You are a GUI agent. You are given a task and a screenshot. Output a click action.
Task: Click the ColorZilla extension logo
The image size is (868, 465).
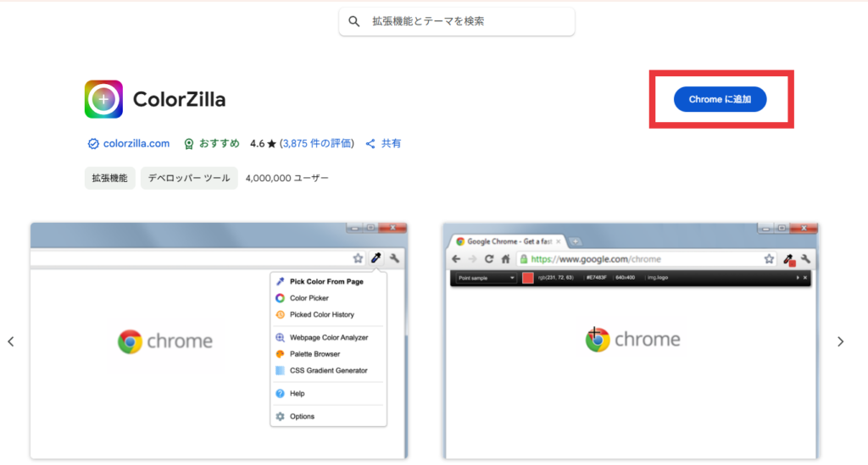(103, 99)
